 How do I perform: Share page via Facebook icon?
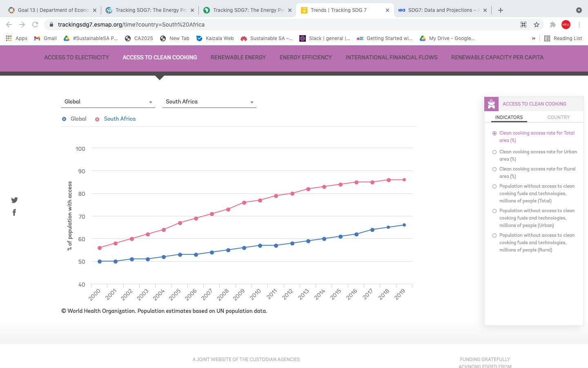pos(14,212)
